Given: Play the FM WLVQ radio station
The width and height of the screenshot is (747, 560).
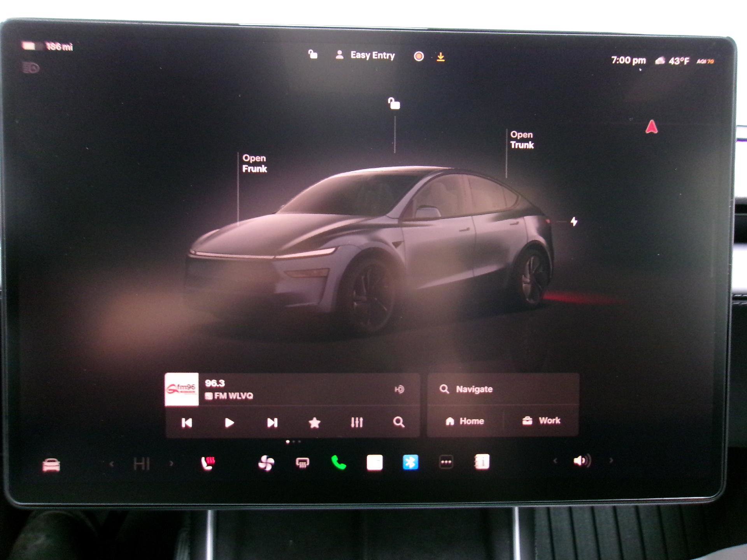Looking at the screenshot, I should point(229,422).
